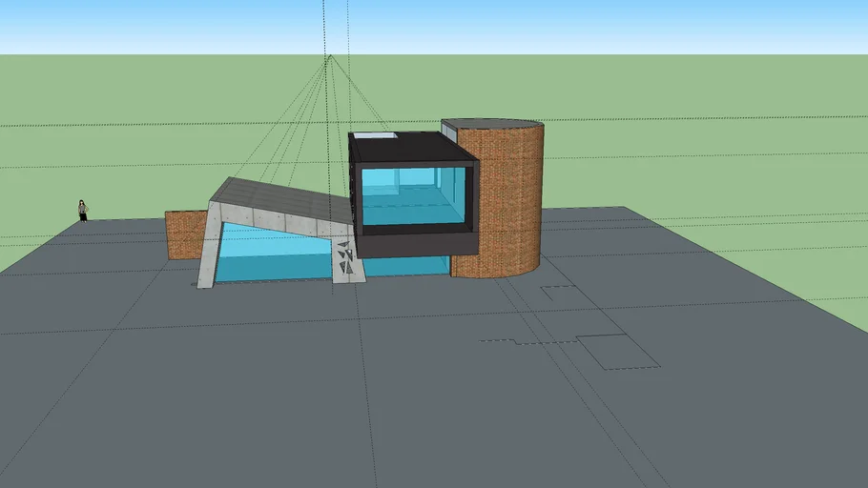This screenshot has height=488, width=868.
Task: Select the sloped concrete roof slab
Action: click(x=280, y=198)
